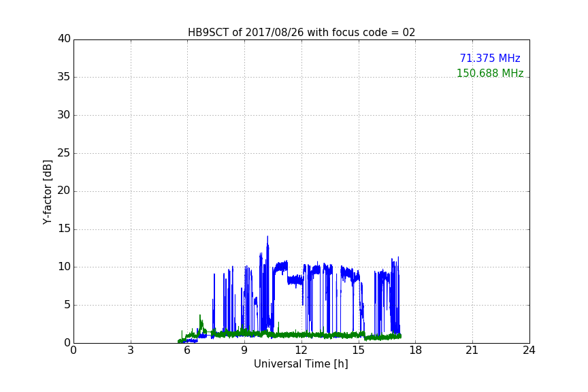
Task: Click the x-axis tick label '6'
Action: 187,350
